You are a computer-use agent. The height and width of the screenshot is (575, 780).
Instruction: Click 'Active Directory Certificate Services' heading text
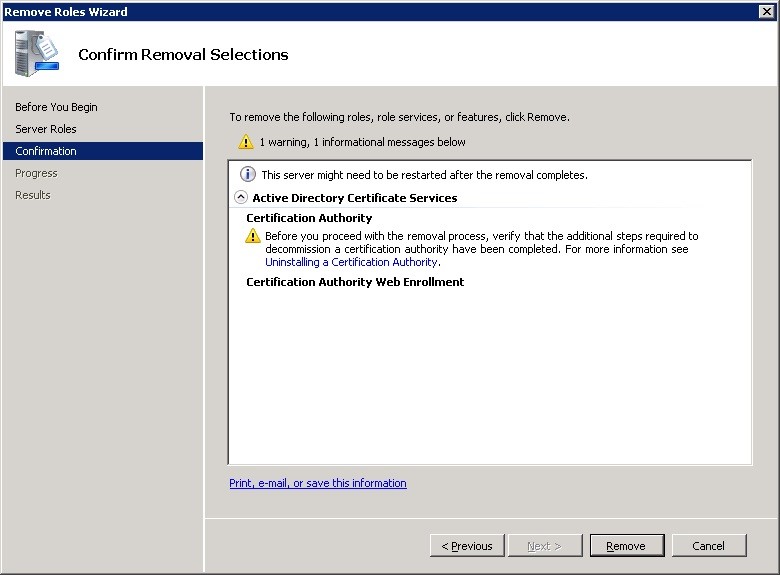[355, 197]
